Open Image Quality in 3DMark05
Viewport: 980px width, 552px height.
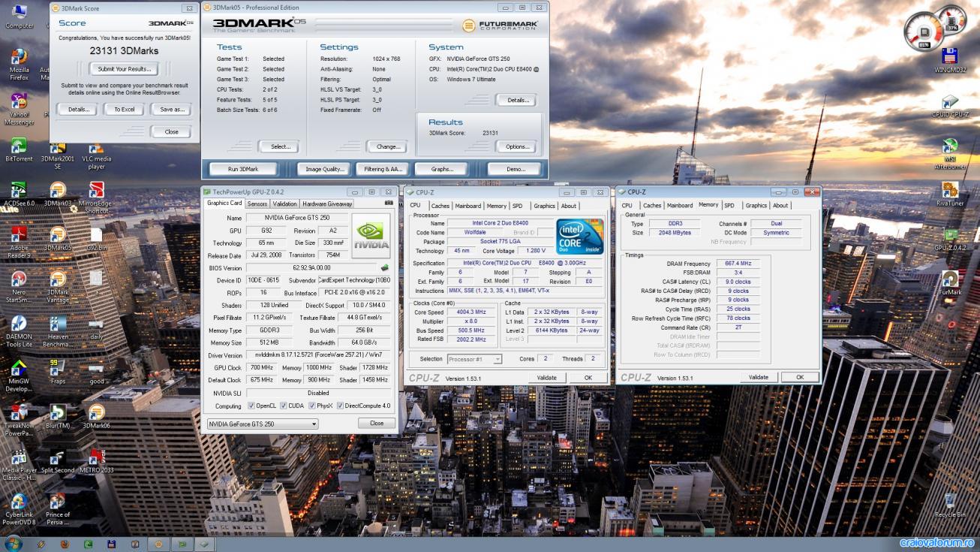pos(324,169)
